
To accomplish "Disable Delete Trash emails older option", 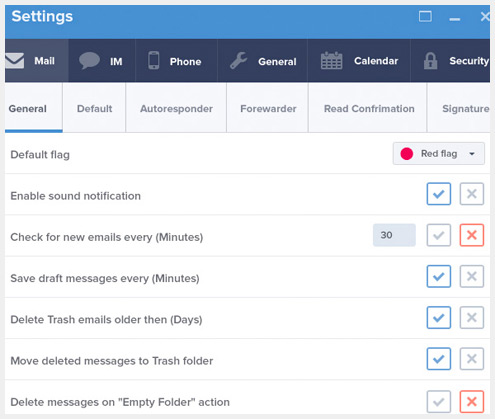I will (x=472, y=318).
